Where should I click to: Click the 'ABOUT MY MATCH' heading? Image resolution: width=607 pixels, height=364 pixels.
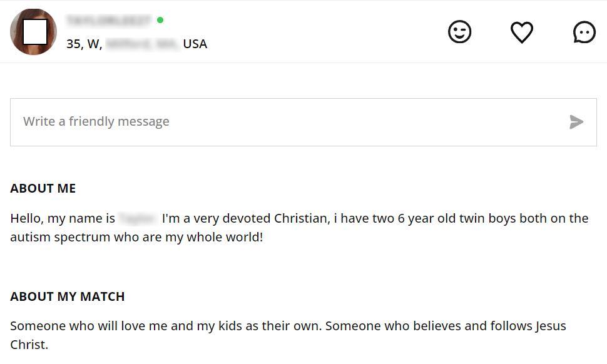(67, 296)
